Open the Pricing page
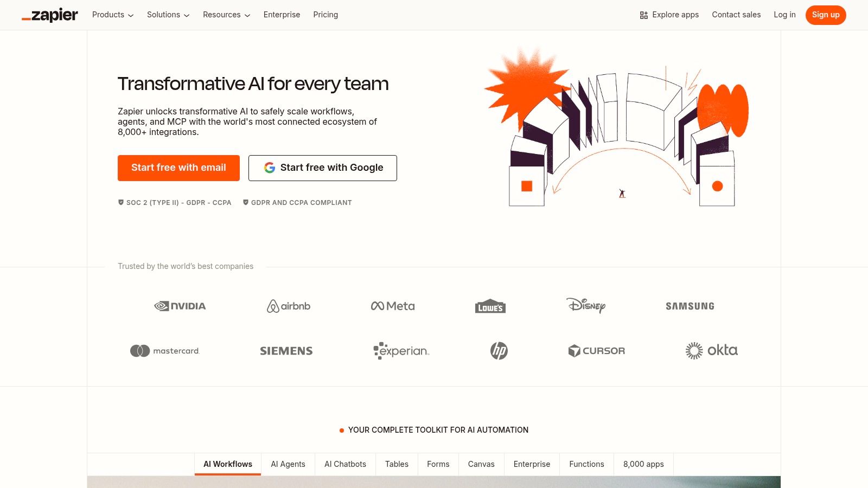Image resolution: width=868 pixels, height=488 pixels. click(325, 15)
